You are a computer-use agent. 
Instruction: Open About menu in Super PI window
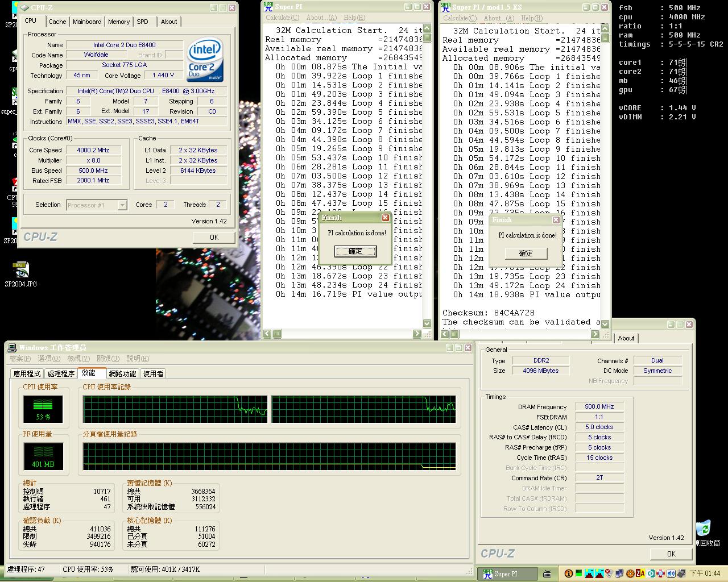pyautogui.click(x=321, y=18)
